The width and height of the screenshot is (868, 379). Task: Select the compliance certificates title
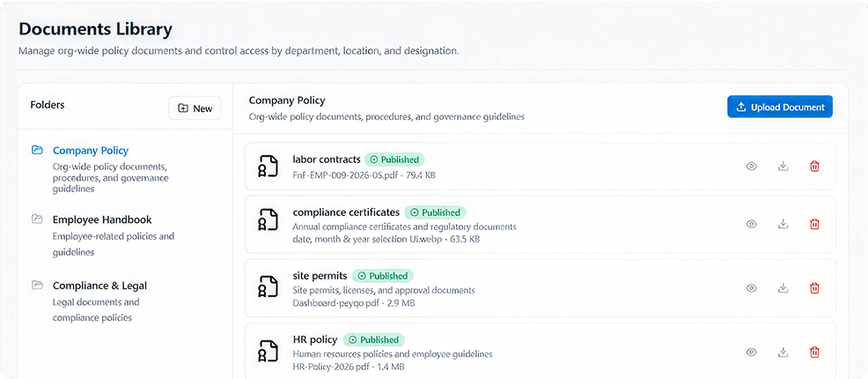(x=346, y=212)
